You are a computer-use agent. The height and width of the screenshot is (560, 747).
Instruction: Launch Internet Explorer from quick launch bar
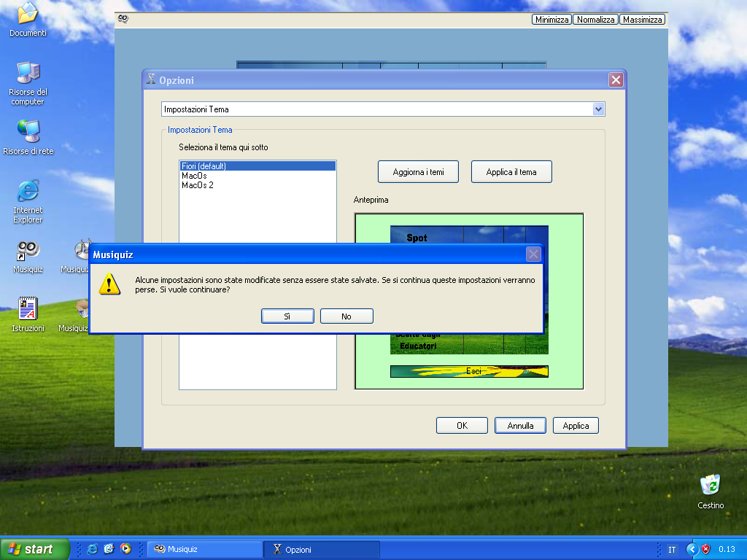click(93, 549)
